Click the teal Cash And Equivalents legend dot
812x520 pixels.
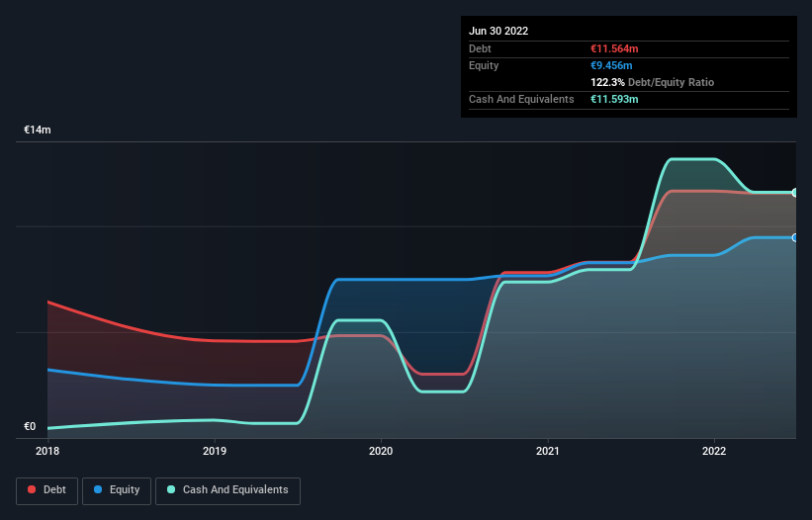pos(171,489)
